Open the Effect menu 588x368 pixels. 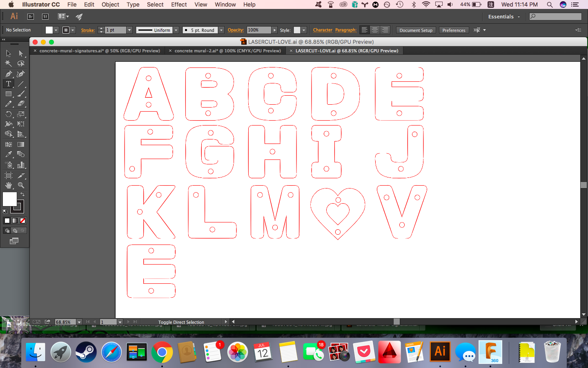pos(179,4)
